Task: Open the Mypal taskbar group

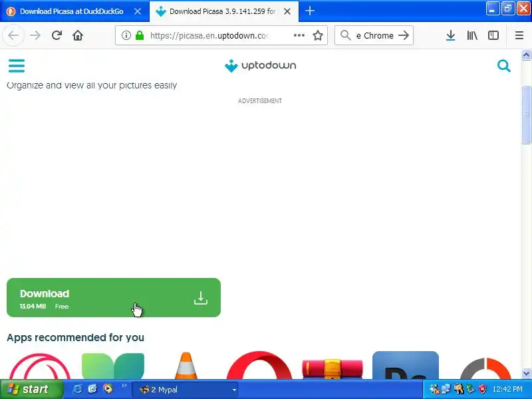Action: (185, 390)
